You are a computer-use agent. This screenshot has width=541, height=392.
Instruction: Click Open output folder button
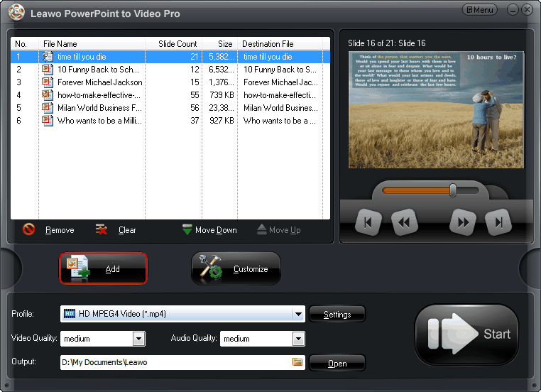(337, 364)
